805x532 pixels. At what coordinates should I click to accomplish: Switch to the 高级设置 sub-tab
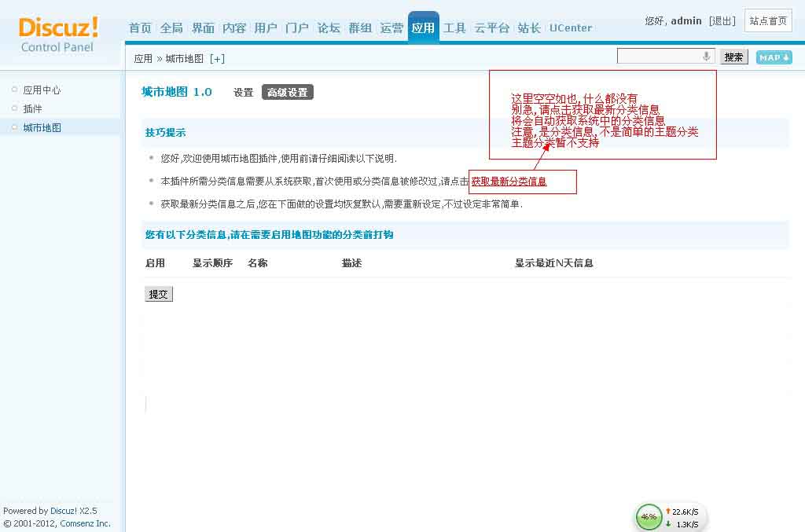(x=288, y=93)
